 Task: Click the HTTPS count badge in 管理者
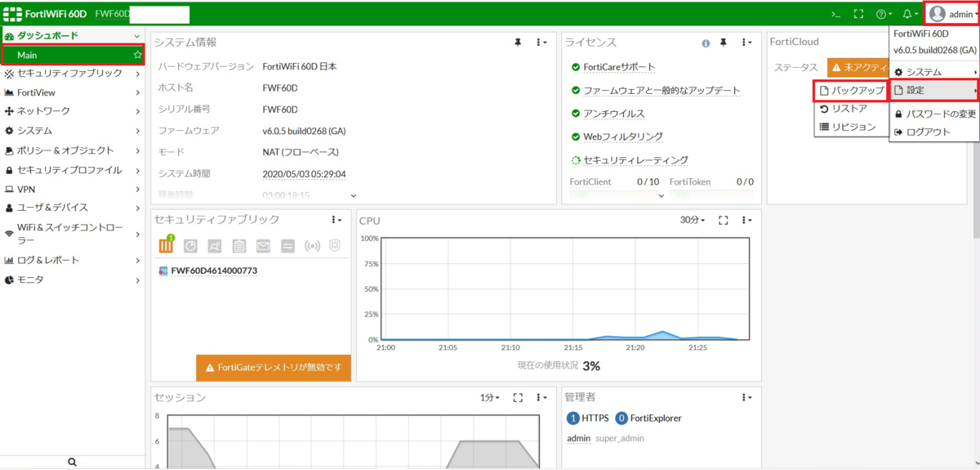coord(572,418)
